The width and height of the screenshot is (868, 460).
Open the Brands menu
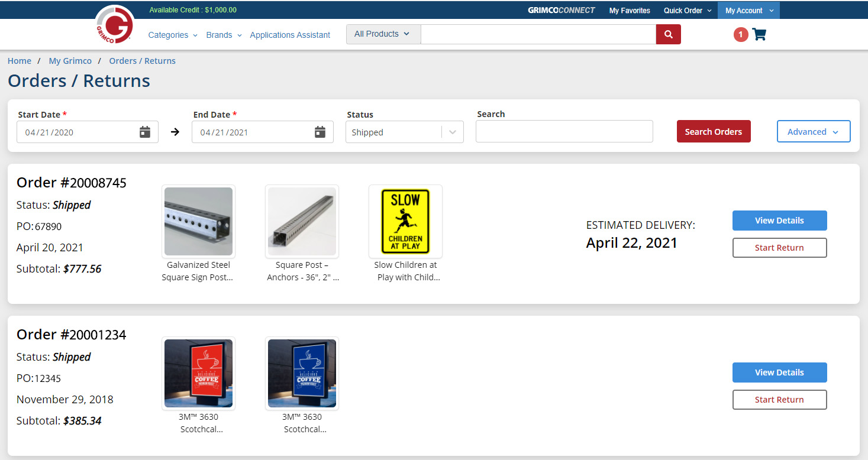tap(224, 35)
